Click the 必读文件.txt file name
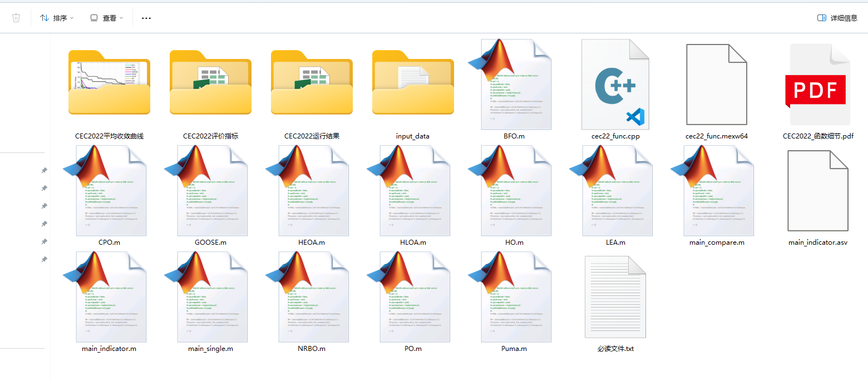The image size is (868, 381). click(615, 349)
